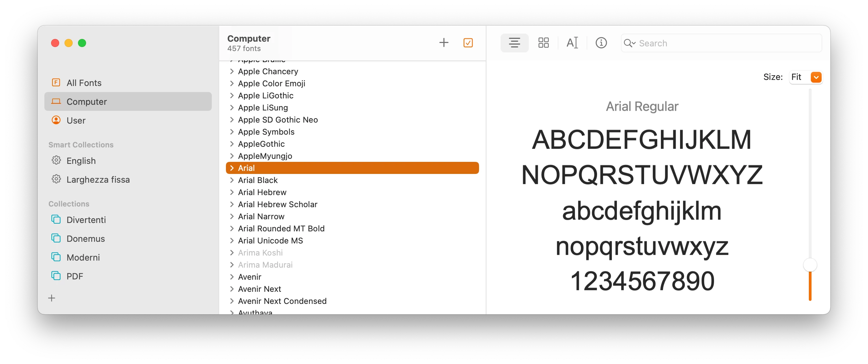Open the English smart collection

point(81,161)
